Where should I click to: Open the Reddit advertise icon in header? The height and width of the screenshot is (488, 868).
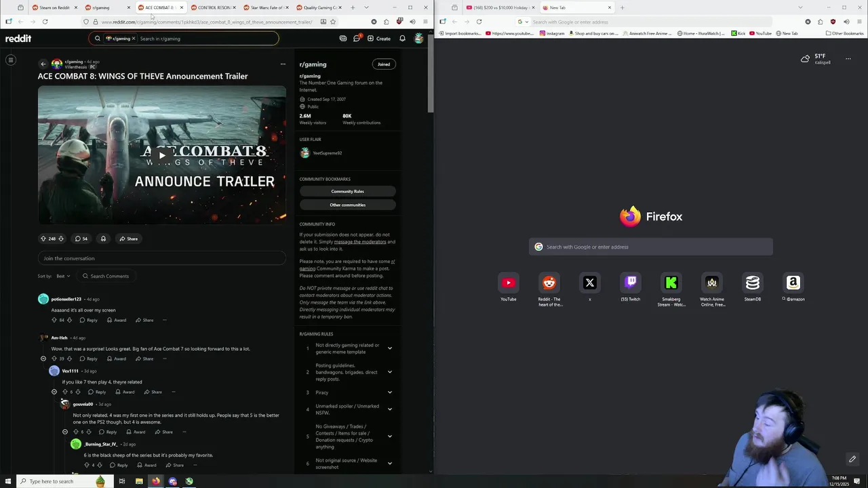tap(343, 39)
